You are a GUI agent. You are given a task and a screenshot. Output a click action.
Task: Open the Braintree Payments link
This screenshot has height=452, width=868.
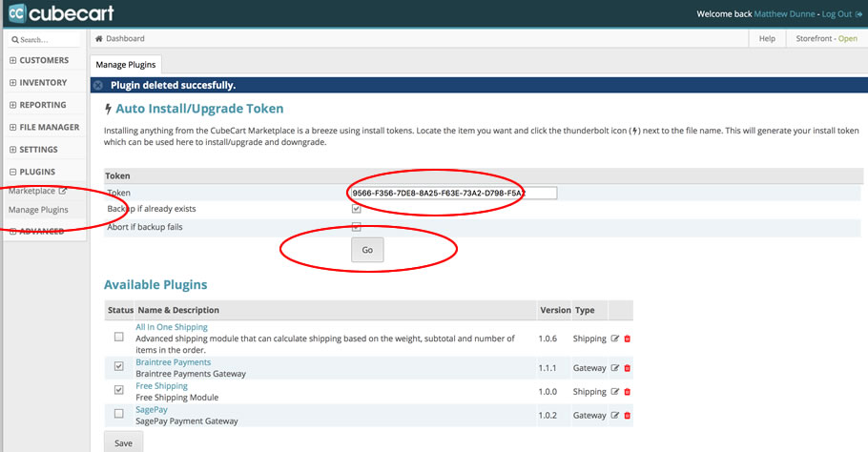[x=174, y=361]
